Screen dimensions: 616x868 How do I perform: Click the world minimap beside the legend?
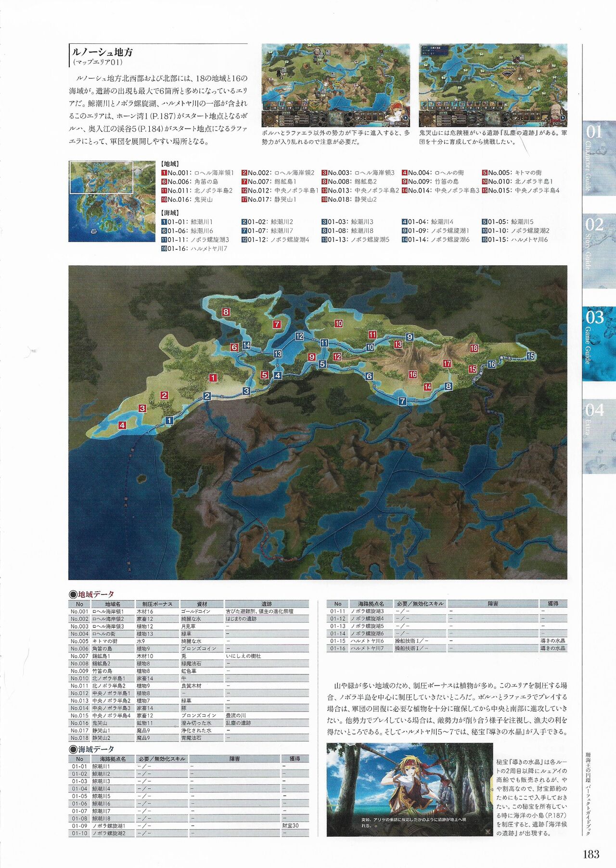coord(112,201)
